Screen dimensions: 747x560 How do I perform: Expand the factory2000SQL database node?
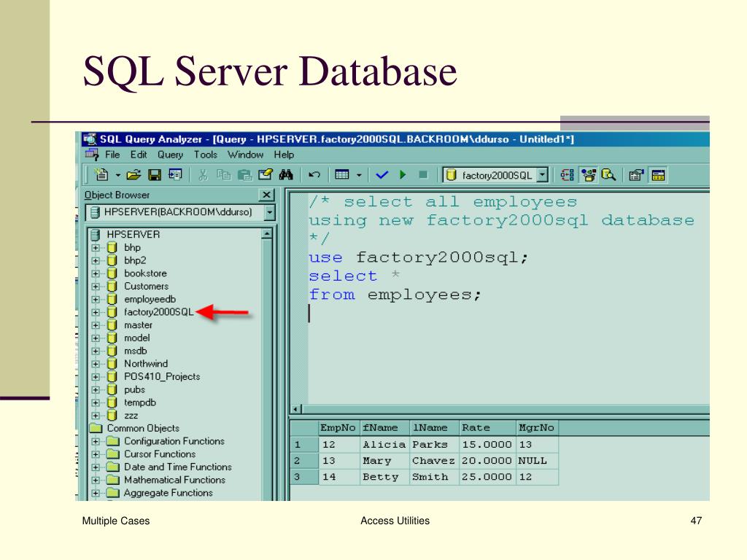tap(96, 312)
